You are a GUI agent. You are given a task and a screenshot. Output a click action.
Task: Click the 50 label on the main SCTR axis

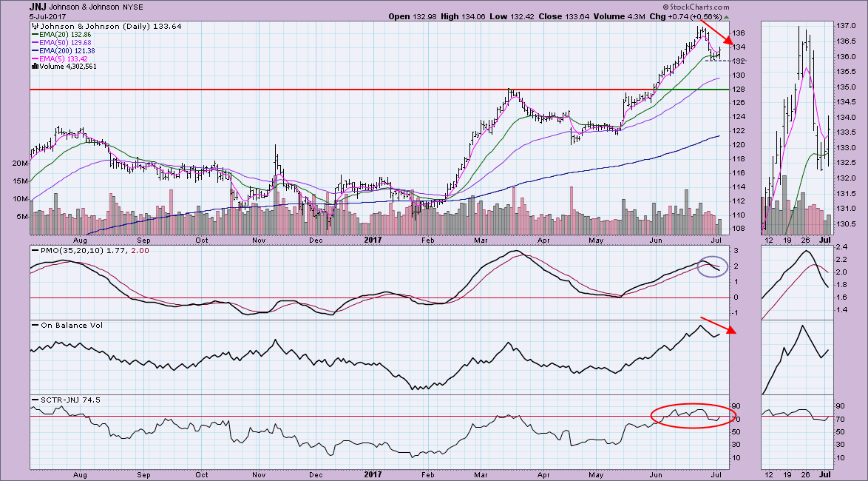pos(737,431)
